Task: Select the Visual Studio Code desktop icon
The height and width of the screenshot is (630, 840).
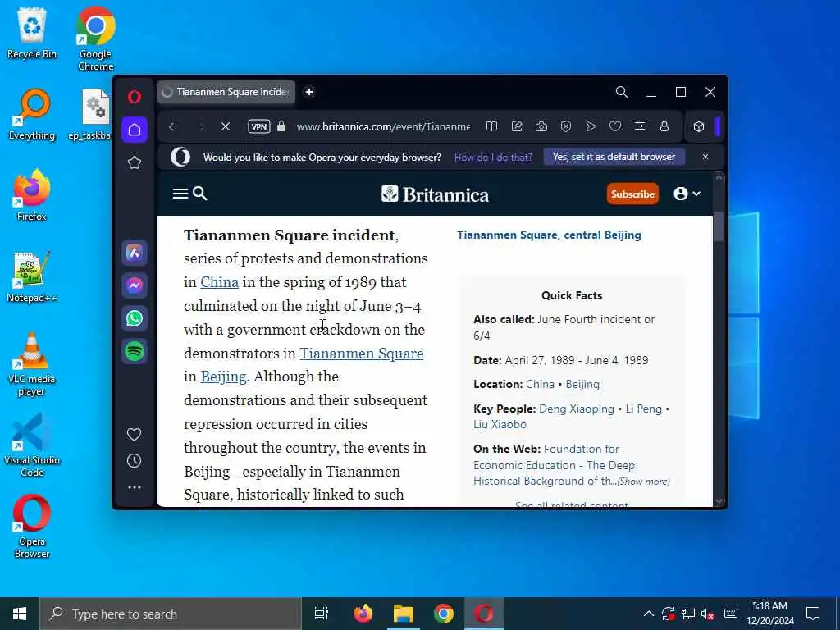Action: 32,445
